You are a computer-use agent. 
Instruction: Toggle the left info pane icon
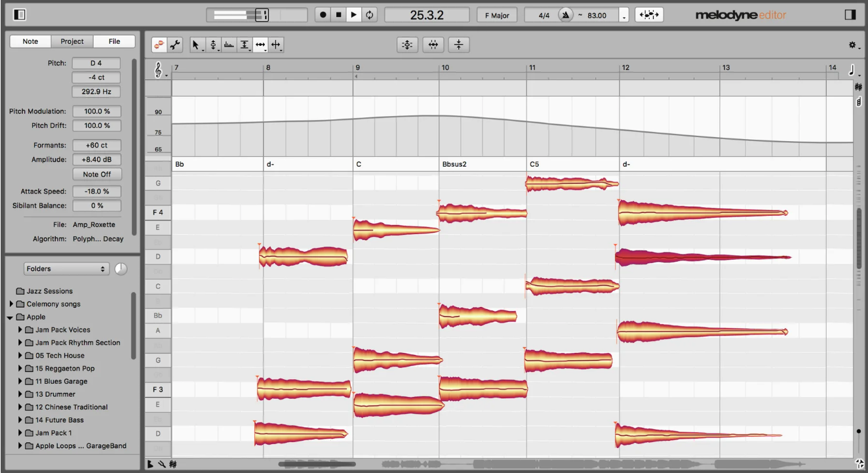click(19, 14)
